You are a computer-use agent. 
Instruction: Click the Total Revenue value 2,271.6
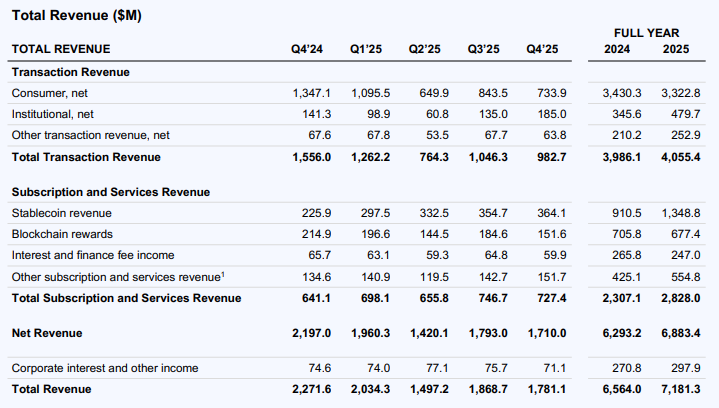311,389
